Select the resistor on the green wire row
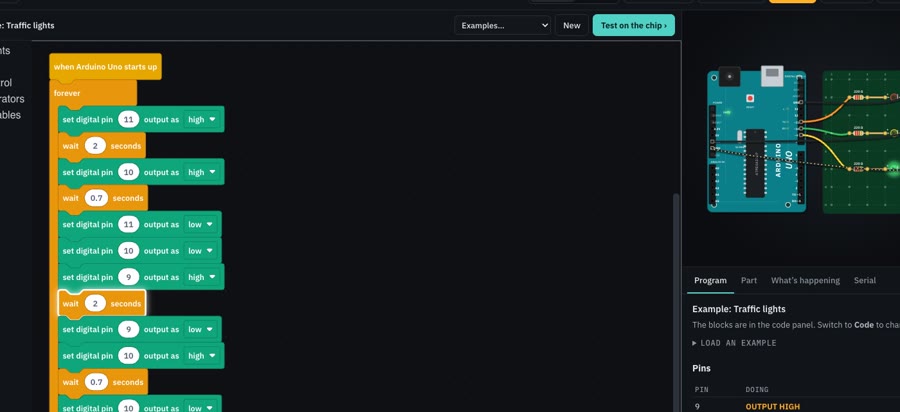The image size is (900, 412). pyautogui.click(x=858, y=133)
